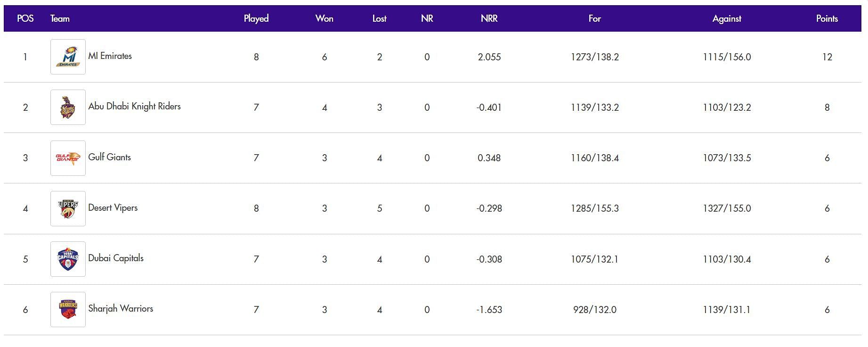
Task: Open Abu Dhabi Knight Riders team link
Action: tap(134, 106)
